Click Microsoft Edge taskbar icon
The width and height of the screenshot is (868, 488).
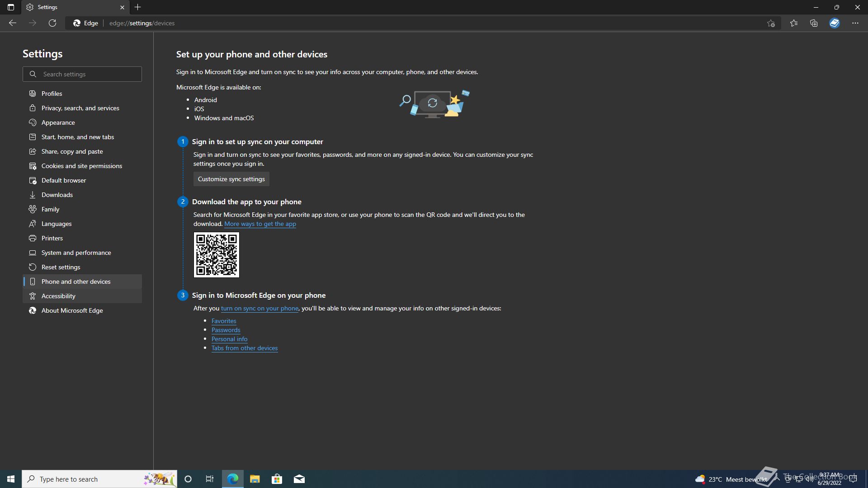tap(232, 479)
